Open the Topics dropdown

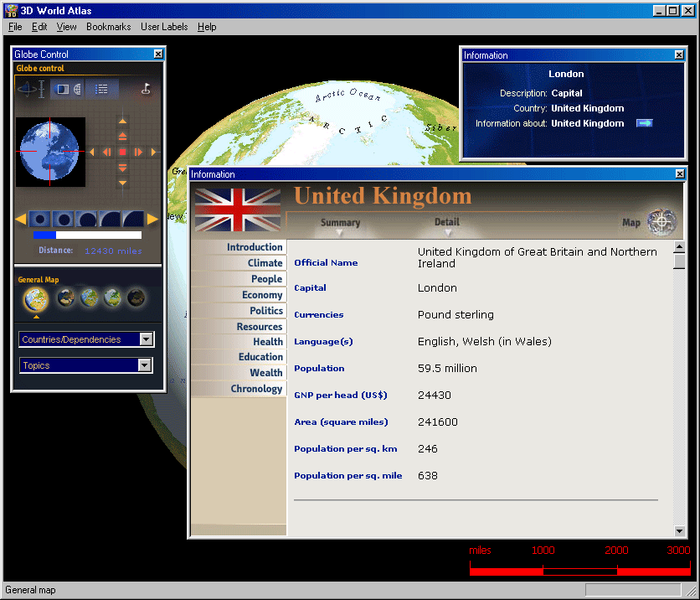85,365
